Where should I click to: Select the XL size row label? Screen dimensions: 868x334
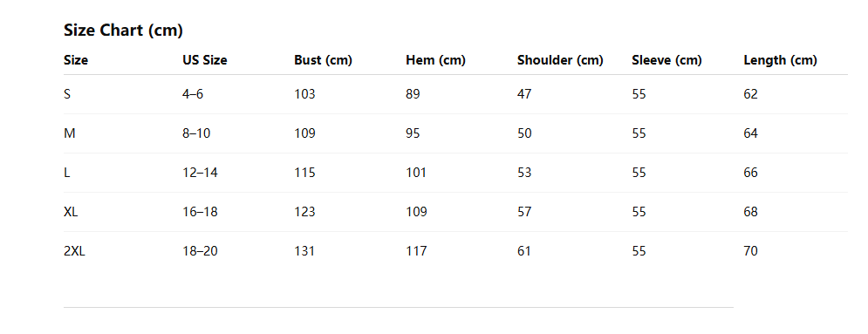tap(71, 212)
